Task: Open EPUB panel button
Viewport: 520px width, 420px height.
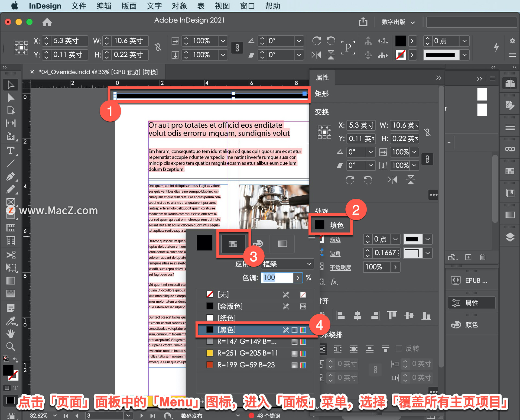Action: point(472,280)
